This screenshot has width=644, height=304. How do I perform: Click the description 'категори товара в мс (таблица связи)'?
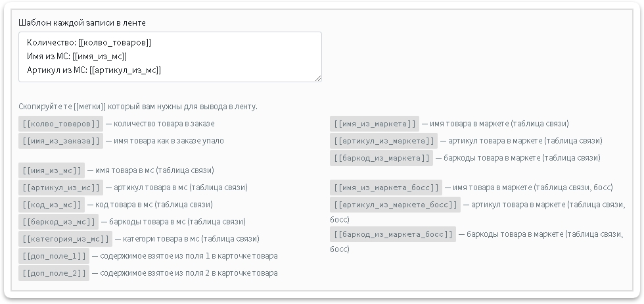(191, 239)
